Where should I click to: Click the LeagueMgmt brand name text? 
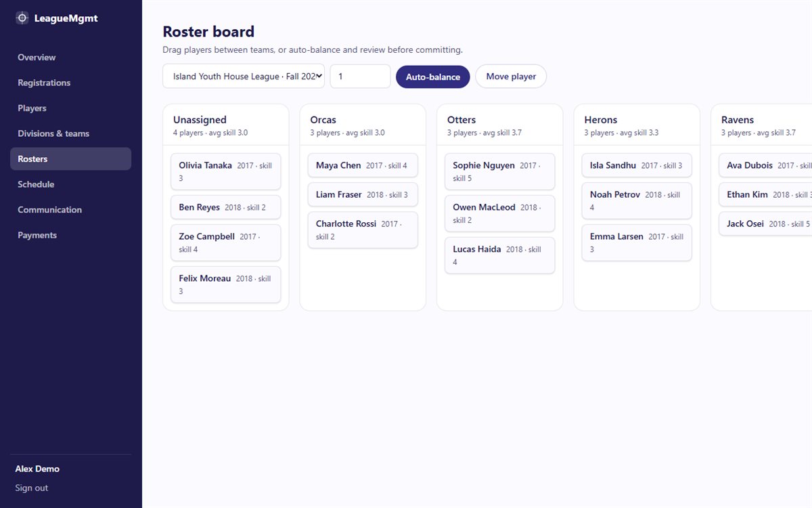[66, 18]
